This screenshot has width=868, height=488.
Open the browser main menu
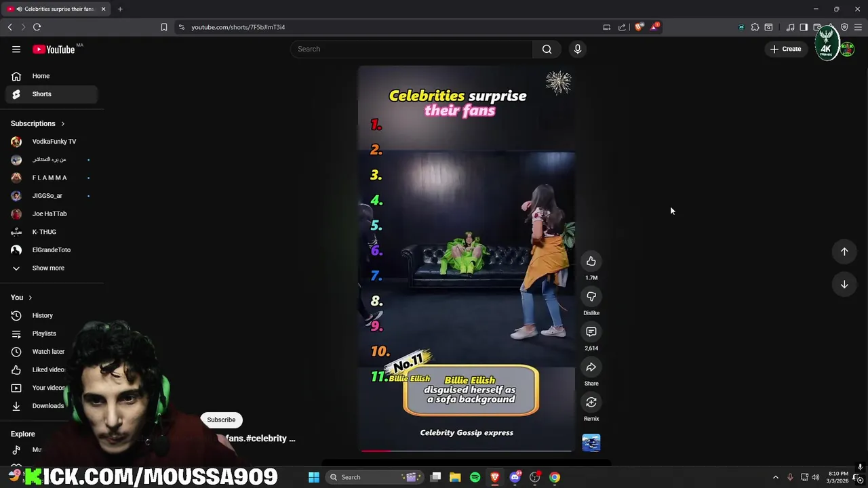click(858, 27)
